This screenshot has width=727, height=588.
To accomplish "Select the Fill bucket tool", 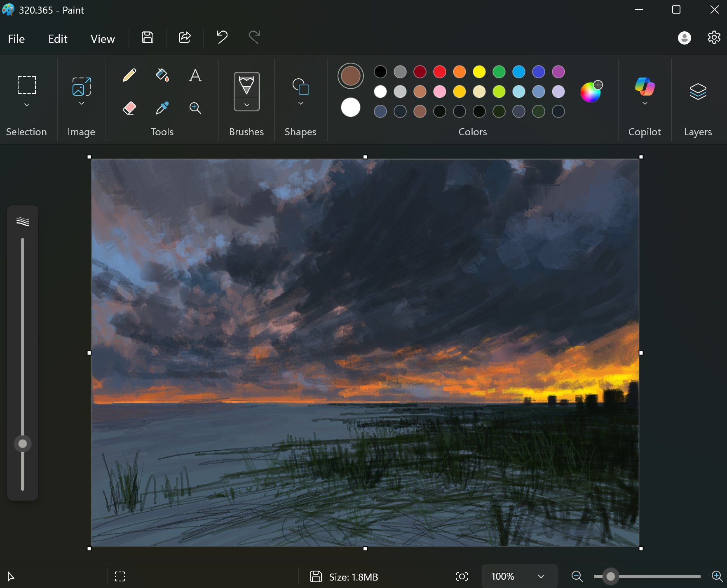I will point(162,75).
